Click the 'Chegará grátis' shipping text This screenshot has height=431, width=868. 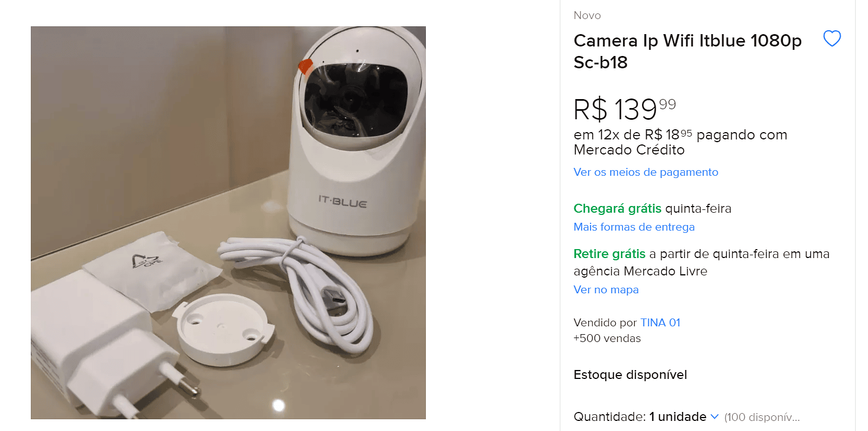(618, 209)
